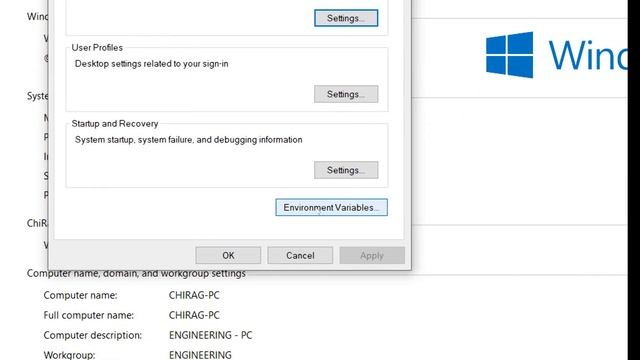The image size is (640, 360).
Task: Click 'System startup, system failure, and debugging information' text
Action: point(189,140)
